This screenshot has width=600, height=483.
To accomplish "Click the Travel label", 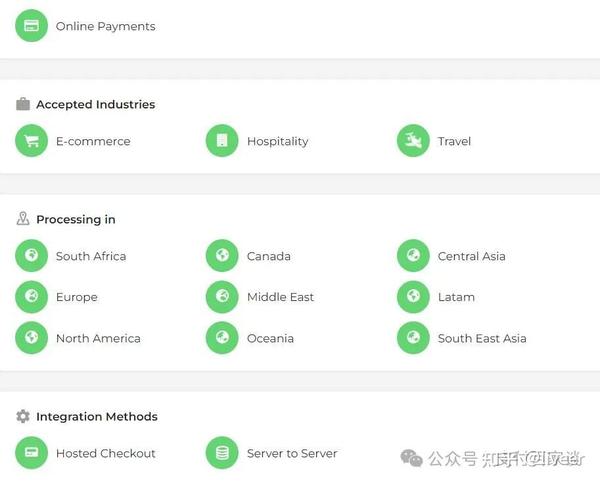I will [x=454, y=141].
